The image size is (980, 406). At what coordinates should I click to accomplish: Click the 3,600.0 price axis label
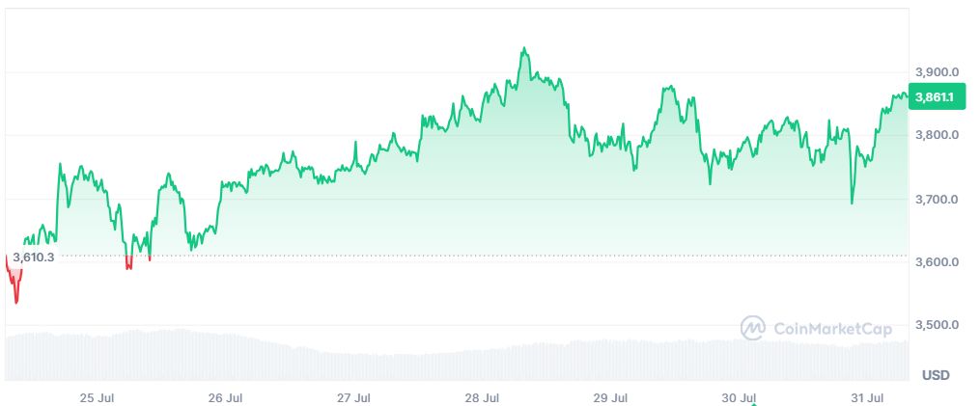(937, 261)
